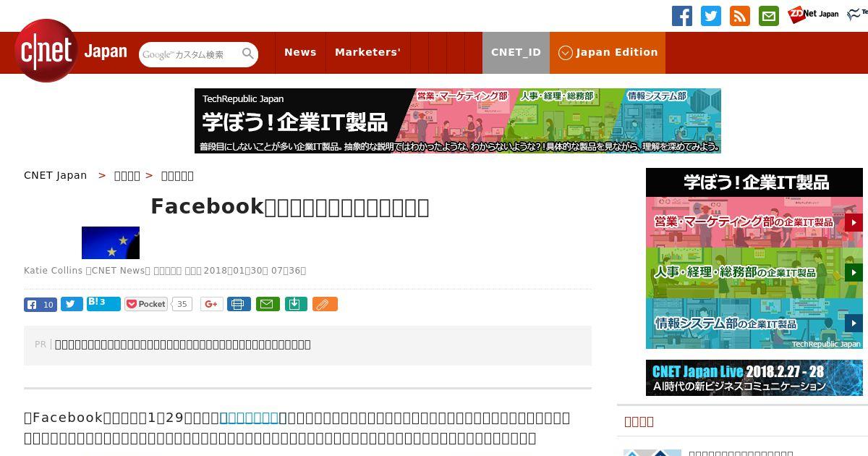Open the orange RSS feed icon
868x456 pixels.
(x=740, y=15)
